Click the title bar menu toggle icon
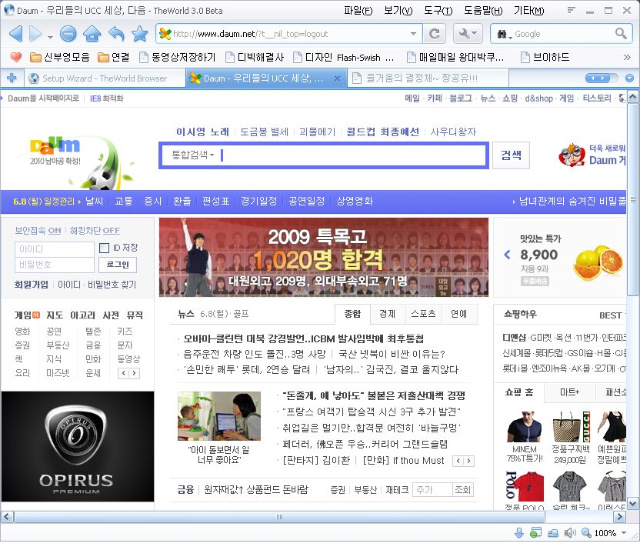This screenshot has width=640, height=542. coord(571,10)
